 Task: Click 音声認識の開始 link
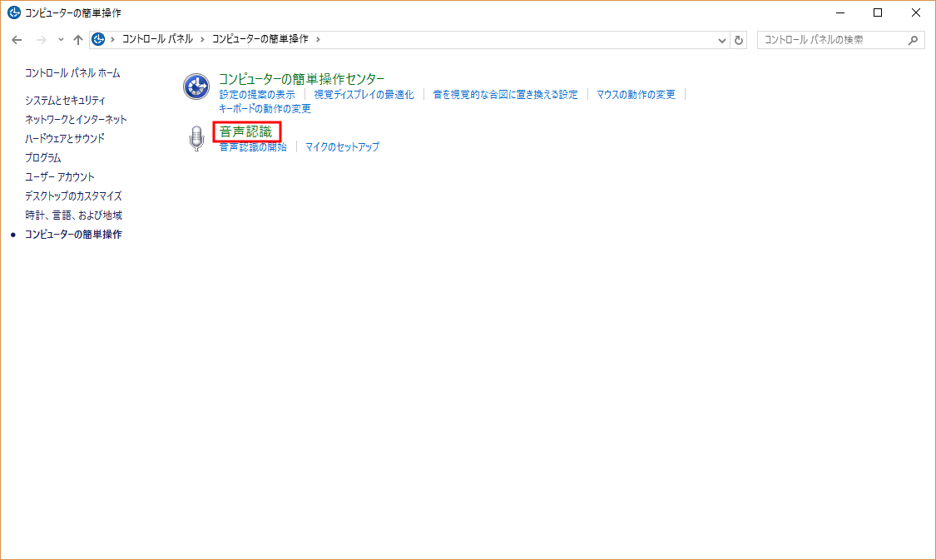coord(252,147)
